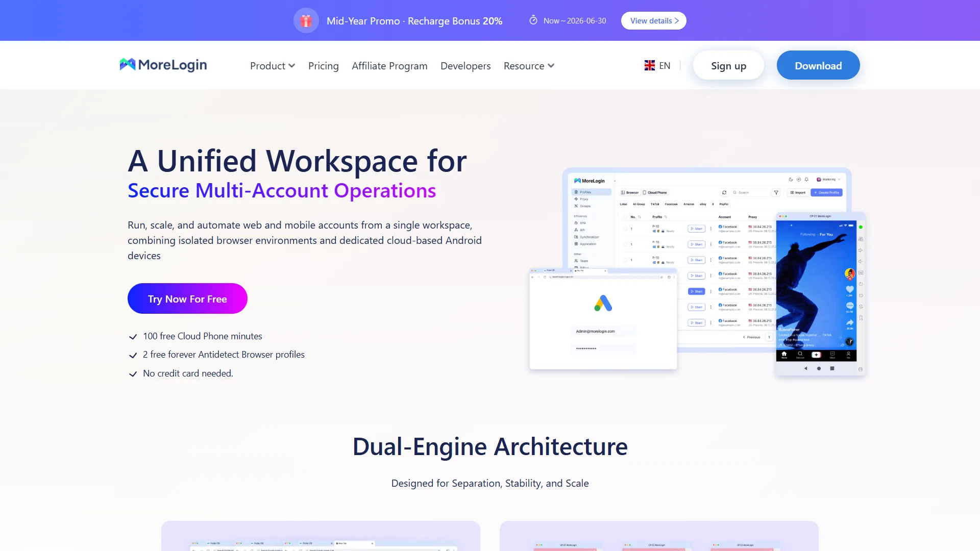Click the gift icon in the promo banner
The width and height of the screenshot is (980, 551).
[306, 21]
